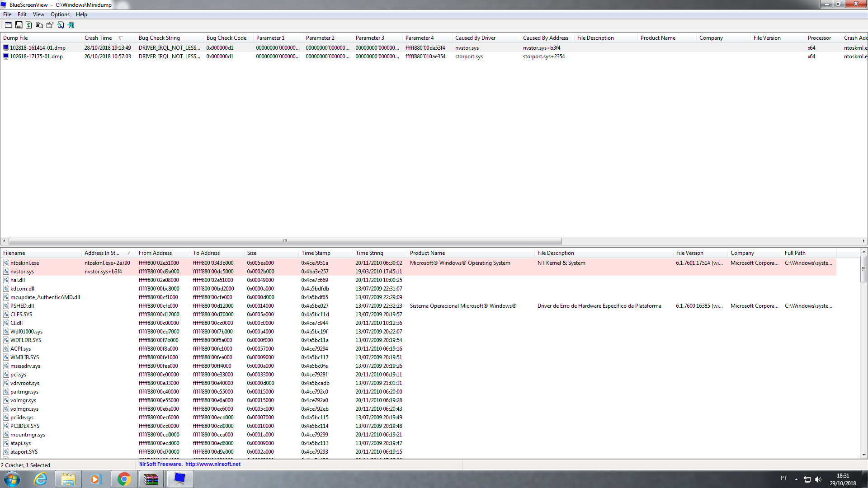Sort crashes by Crash Time column header
Image resolution: width=868 pixels, height=488 pixels.
pyautogui.click(x=108, y=38)
